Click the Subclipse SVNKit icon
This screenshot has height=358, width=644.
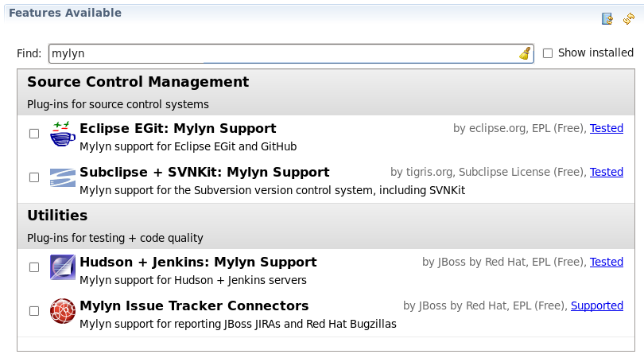pos(62,177)
